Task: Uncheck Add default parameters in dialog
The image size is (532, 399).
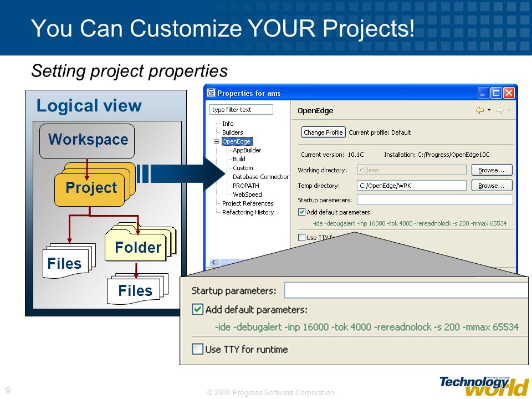Action: (301, 212)
